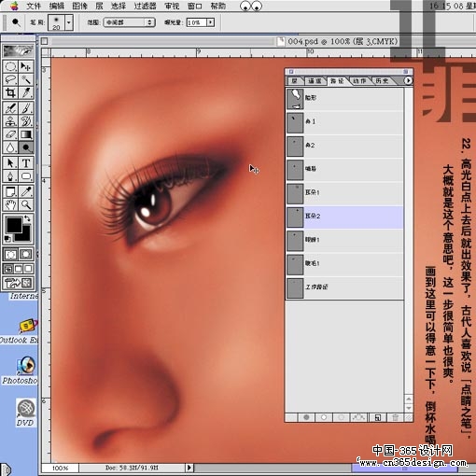Select the Hand tool
The height and width of the screenshot is (476, 476).
10,204
